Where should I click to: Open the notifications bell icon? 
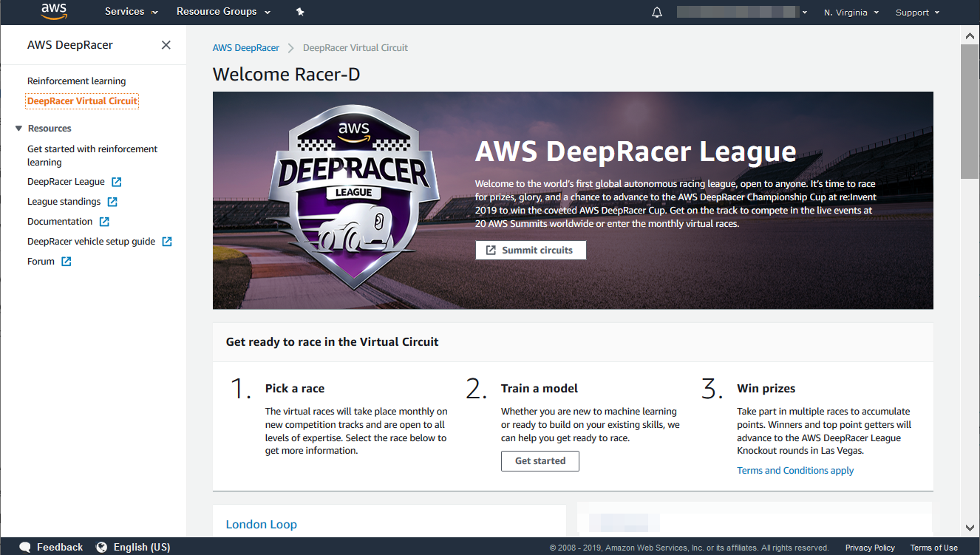[657, 13]
